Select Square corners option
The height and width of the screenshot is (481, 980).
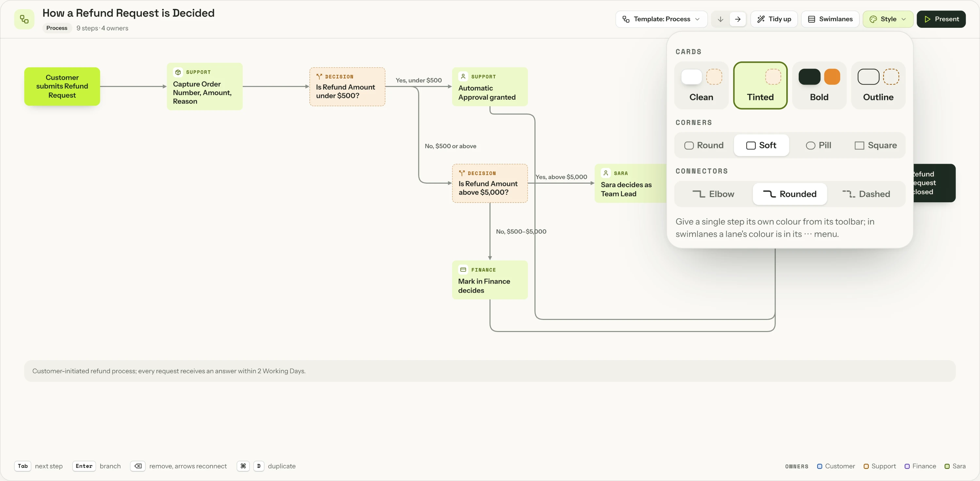875,145
